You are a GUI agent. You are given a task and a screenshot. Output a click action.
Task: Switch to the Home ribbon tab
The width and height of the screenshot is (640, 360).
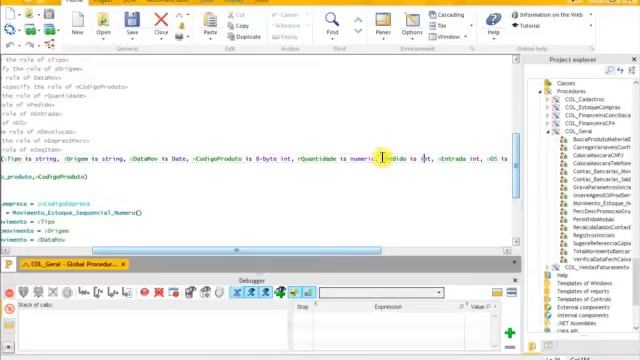tap(74, 1)
